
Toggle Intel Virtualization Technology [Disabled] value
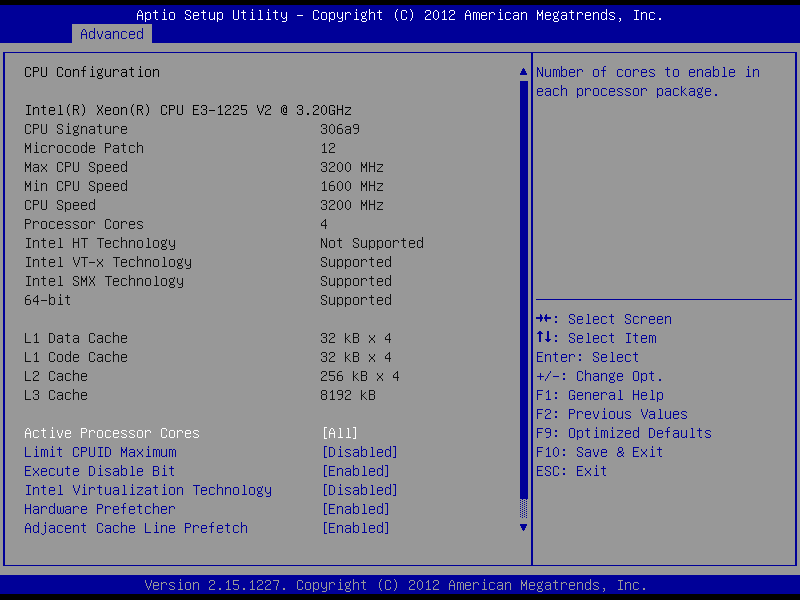360,490
